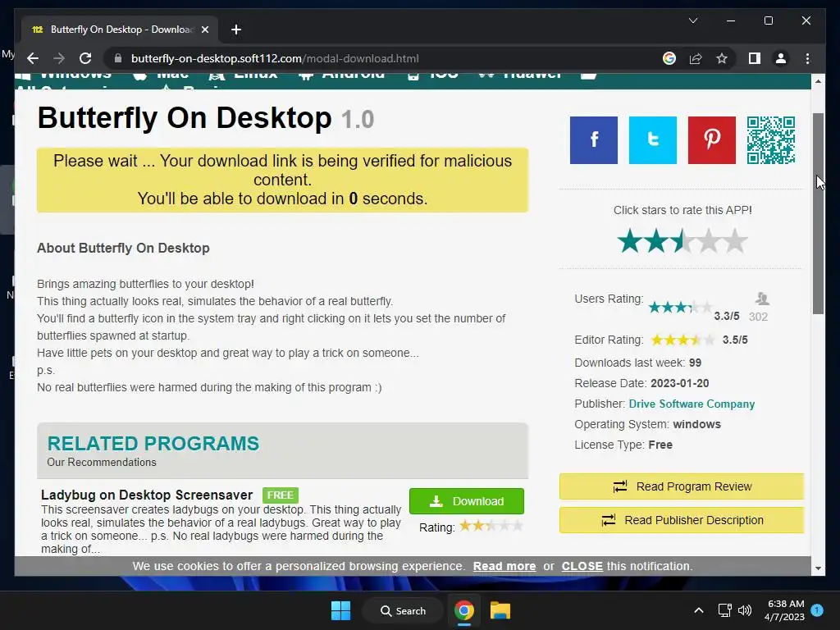Click the page vertical scrollbar thumb
The height and width of the screenshot is (630, 840).
tap(818, 214)
